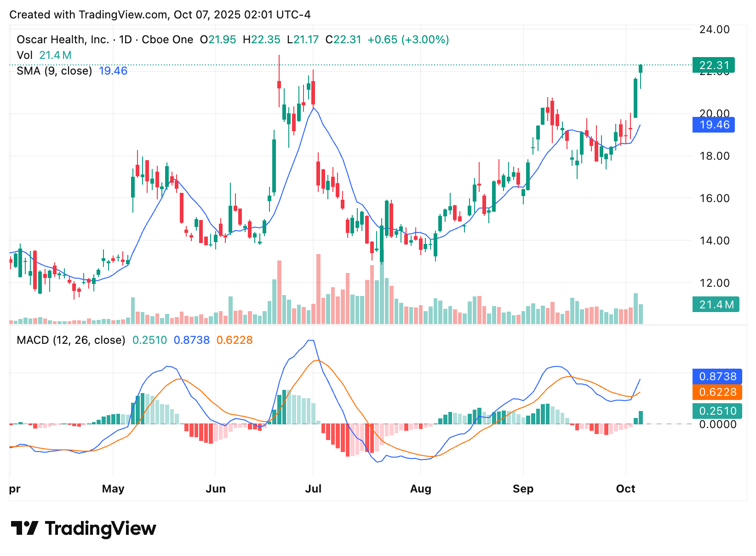Screen dimensions: 756x556
Task: Click the "0.0000" MACD zero axis label
Action: pyautogui.click(x=717, y=424)
